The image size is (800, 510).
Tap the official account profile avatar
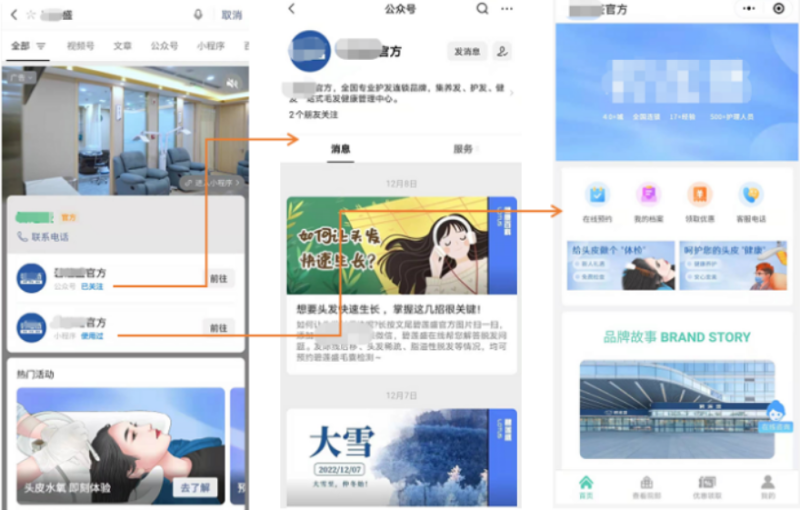tap(310, 51)
